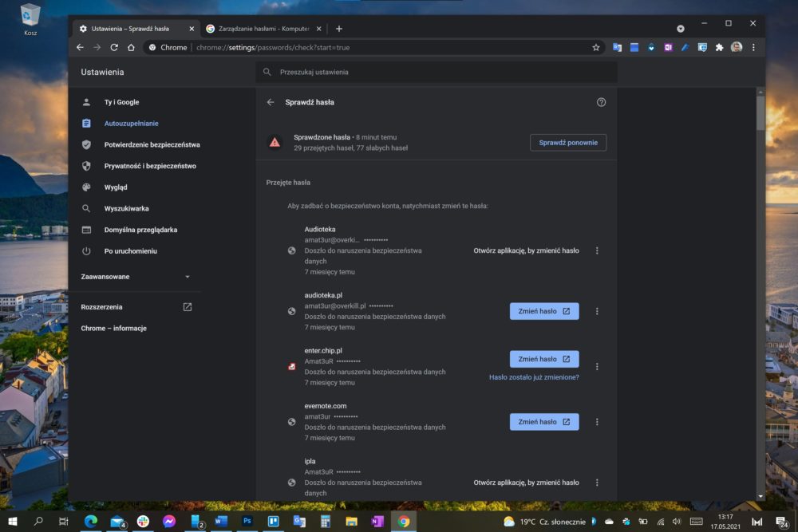The width and height of the screenshot is (798, 532).
Task: Click Zmień hasło for enter.chip.pl
Action: (544, 359)
